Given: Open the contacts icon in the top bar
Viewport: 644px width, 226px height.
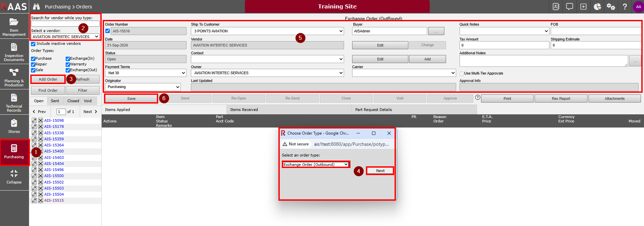Looking at the screenshot, I should (x=556, y=7).
